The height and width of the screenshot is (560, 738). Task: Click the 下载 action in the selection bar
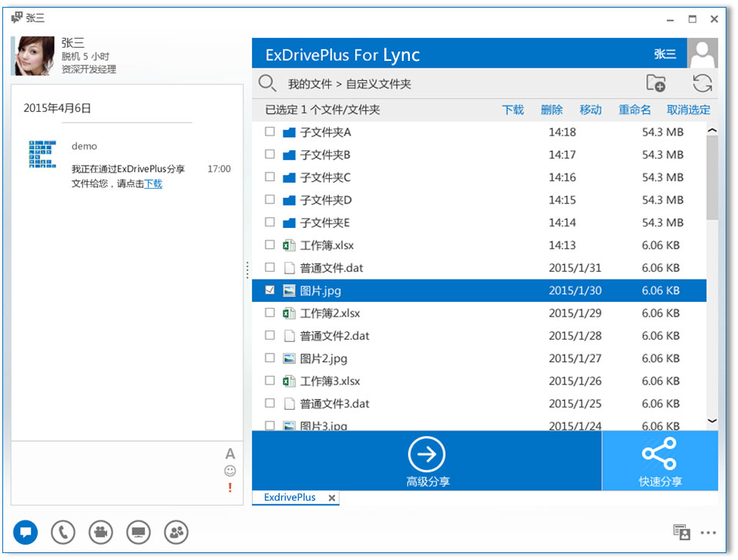tap(513, 109)
